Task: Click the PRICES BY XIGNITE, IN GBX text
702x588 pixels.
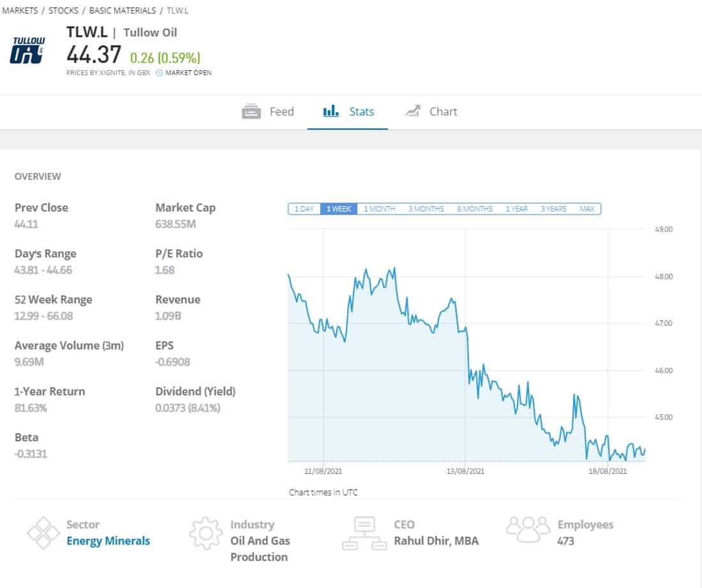Action: coord(108,73)
